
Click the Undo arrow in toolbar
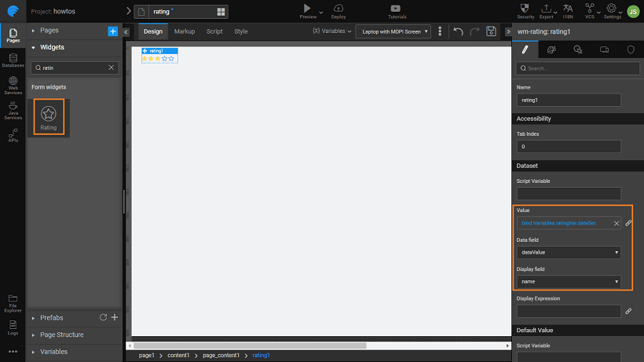point(458,31)
